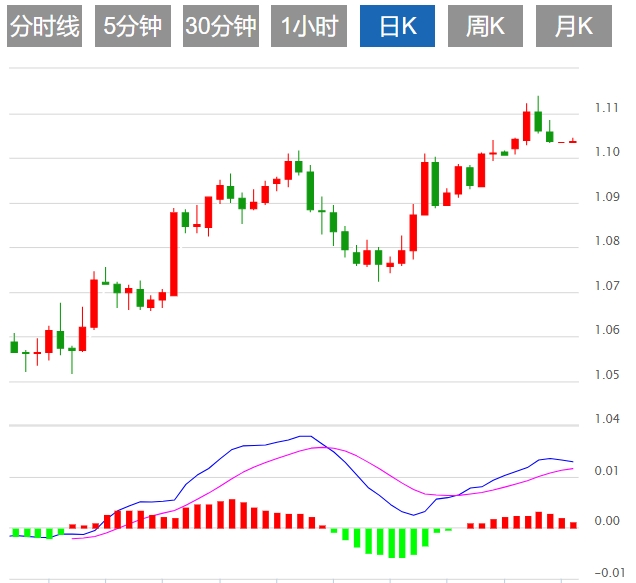636x583 pixels.
Task: Switch to the 周K weekly chart
Action: click(486, 27)
